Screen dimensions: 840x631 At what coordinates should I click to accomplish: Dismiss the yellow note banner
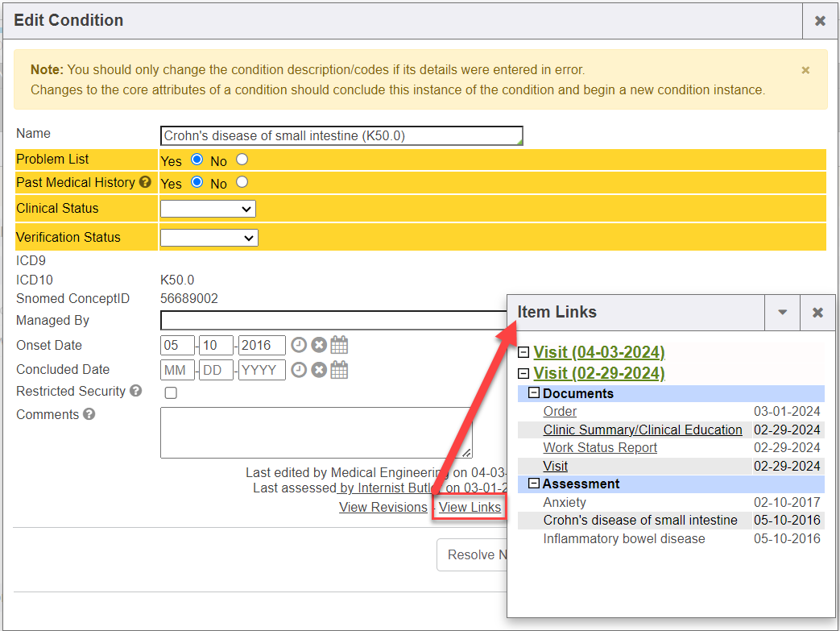pos(805,70)
